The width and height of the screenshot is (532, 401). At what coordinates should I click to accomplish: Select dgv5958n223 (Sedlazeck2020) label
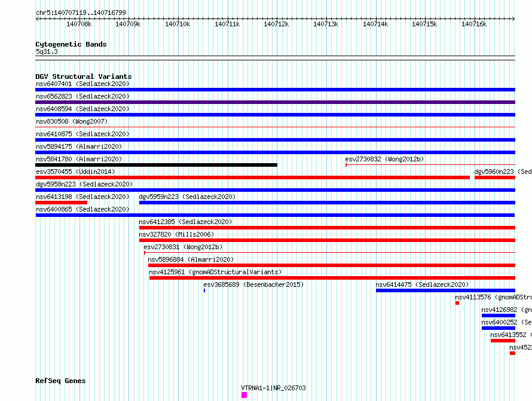point(84,184)
